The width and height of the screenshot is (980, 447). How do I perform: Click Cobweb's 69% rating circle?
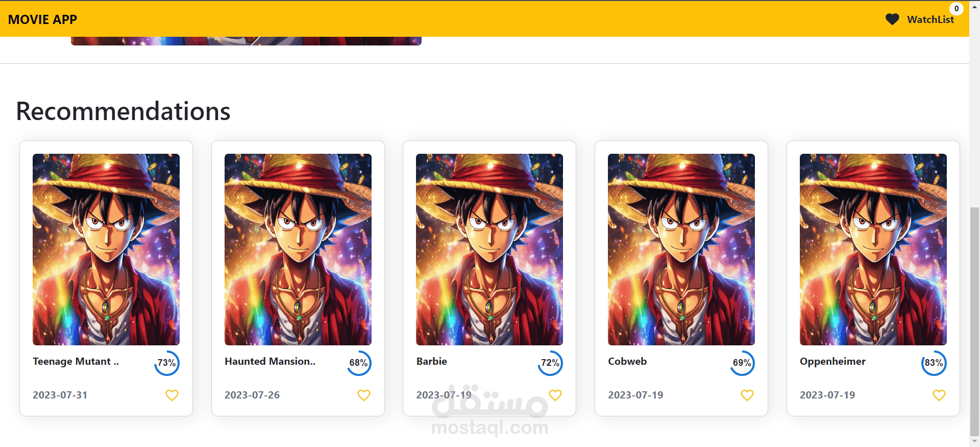[x=742, y=363]
